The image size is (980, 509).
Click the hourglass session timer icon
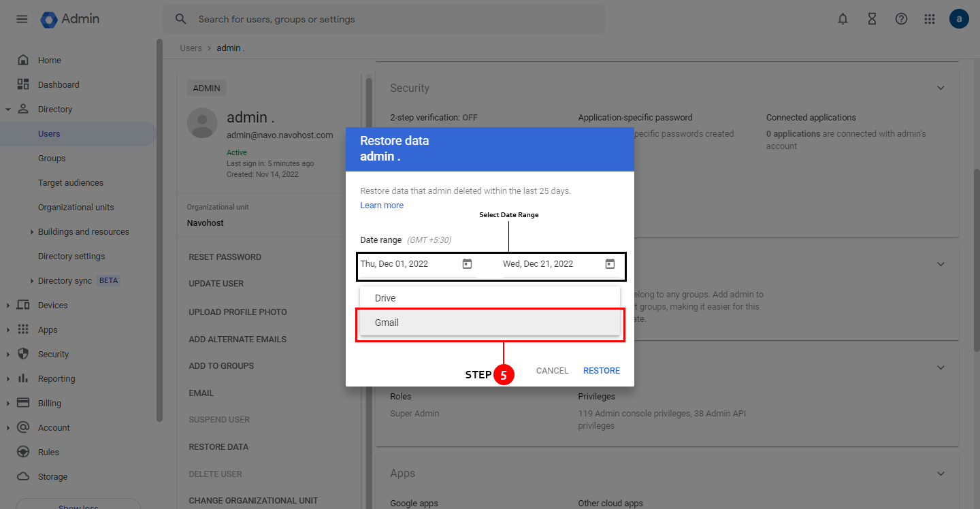872,19
